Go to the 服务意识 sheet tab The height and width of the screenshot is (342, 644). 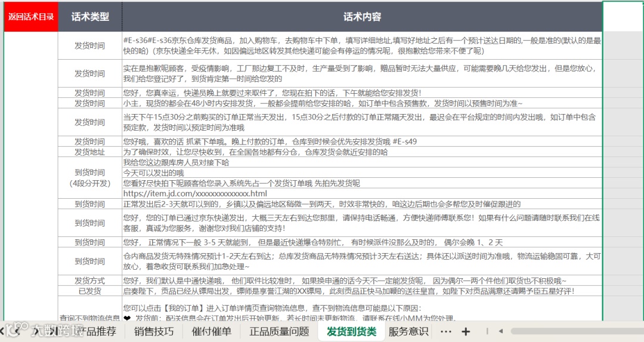408,331
